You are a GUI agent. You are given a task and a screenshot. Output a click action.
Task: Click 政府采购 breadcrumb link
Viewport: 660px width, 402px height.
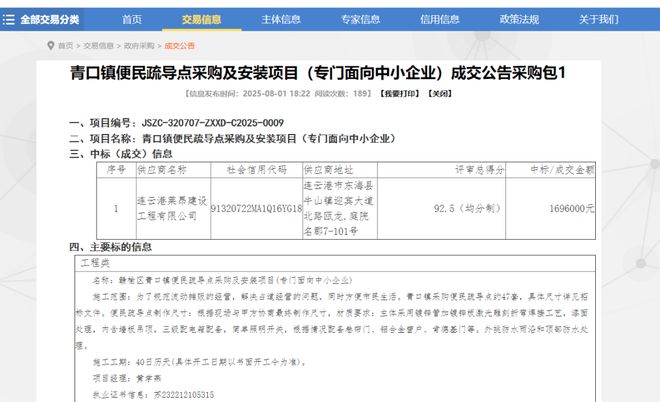coord(139,45)
